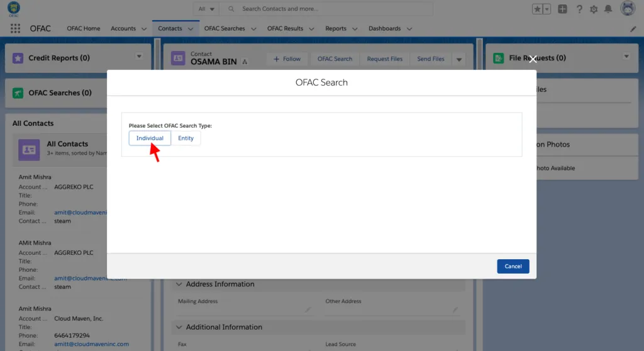Open the Credit Reports panel dropdown

coord(139,57)
